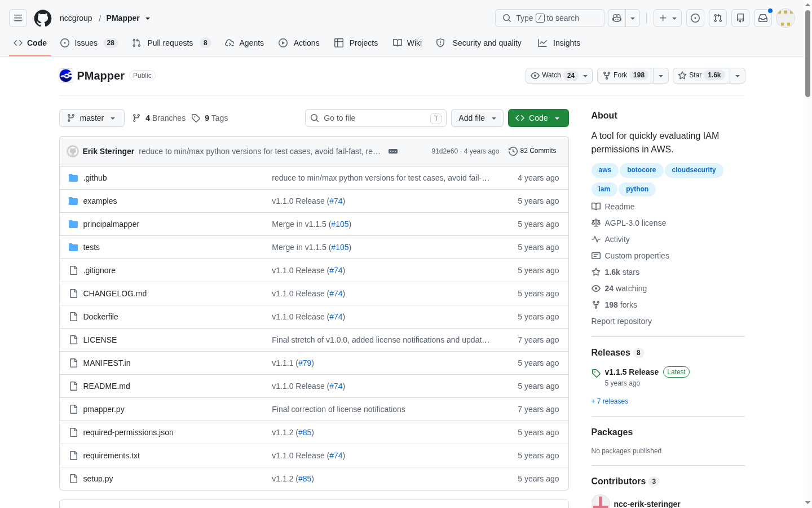
Task: Open the green Code clone dropdown
Action: tap(539, 118)
